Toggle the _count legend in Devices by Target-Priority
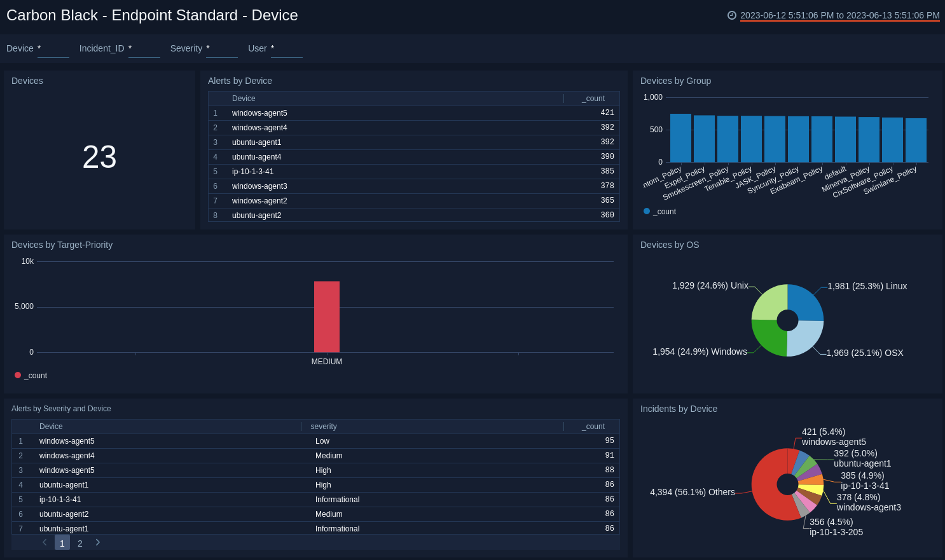 coord(30,375)
